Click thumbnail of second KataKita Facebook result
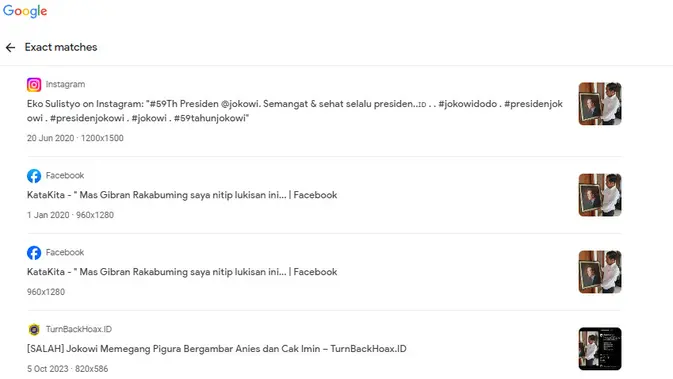The image size is (673, 379). (600, 272)
